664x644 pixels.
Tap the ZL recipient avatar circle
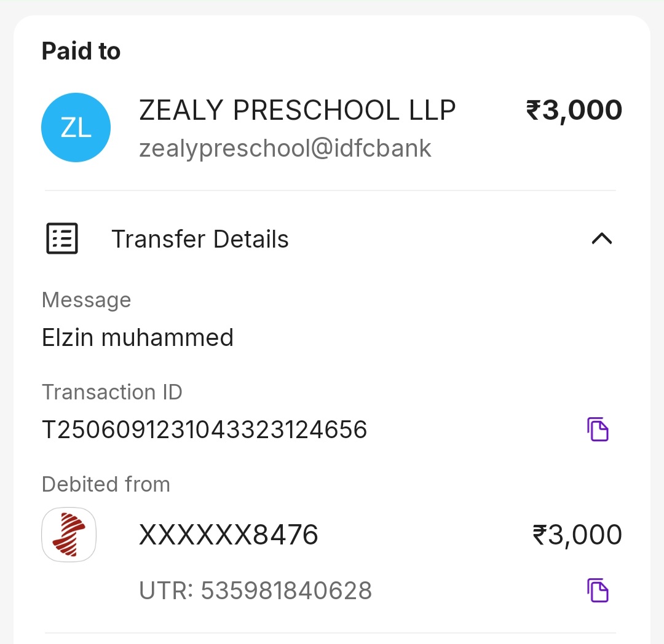click(76, 128)
